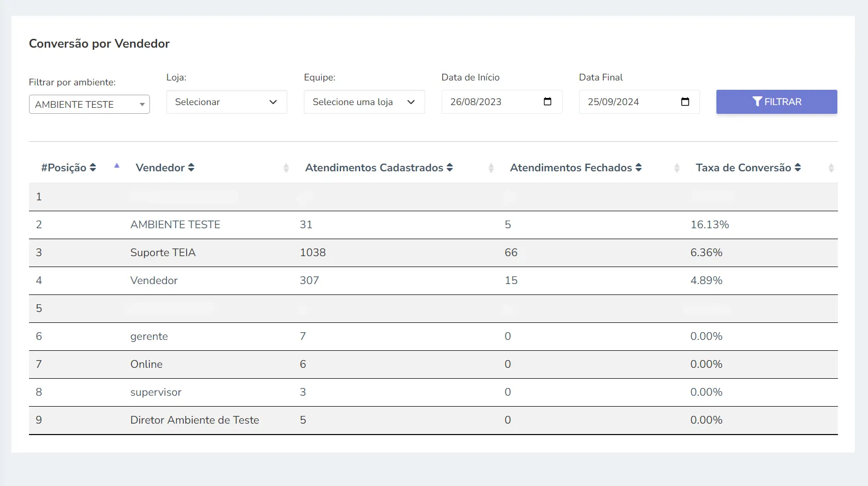Click position number 9 cell
Image resolution: width=868 pixels, height=486 pixels.
coord(39,420)
